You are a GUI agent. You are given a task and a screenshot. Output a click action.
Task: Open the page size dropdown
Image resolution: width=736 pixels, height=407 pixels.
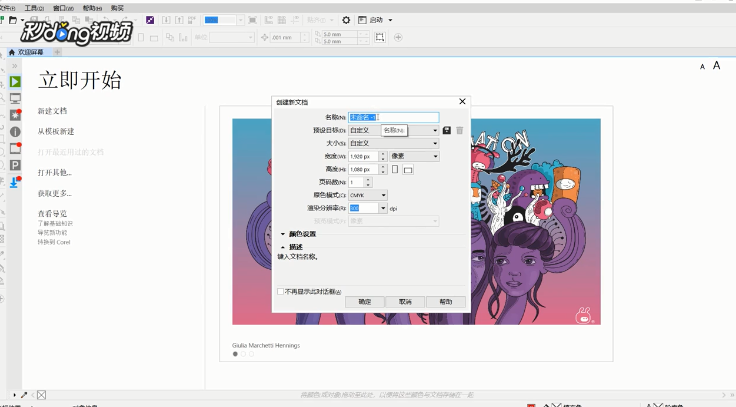(394, 143)
